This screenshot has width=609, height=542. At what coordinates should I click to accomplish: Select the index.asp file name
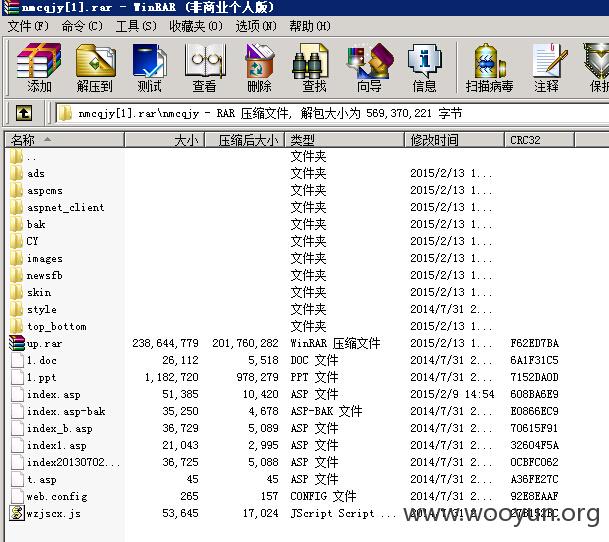coord(54,394)
